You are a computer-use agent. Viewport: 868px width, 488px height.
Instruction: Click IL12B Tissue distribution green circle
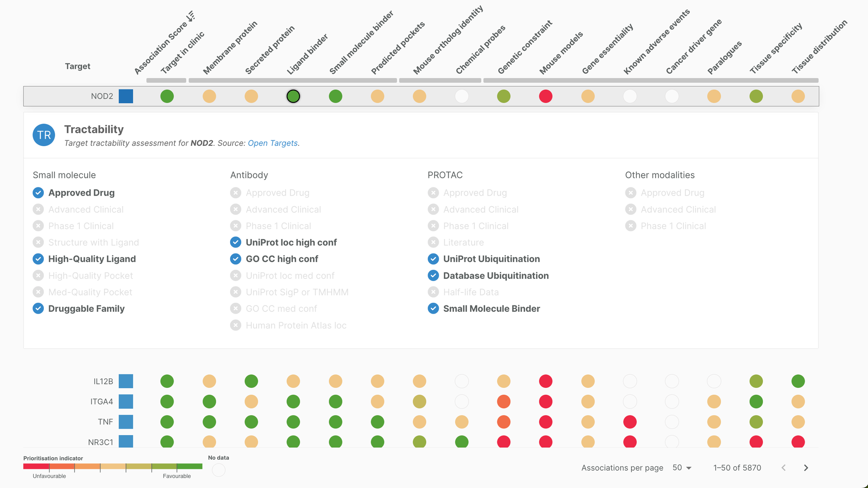point(798,381)
